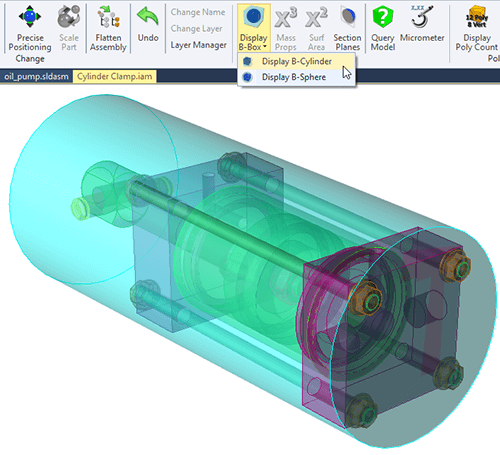Select the Scale Part tool
Screen dimensions: 500x455
69,28
